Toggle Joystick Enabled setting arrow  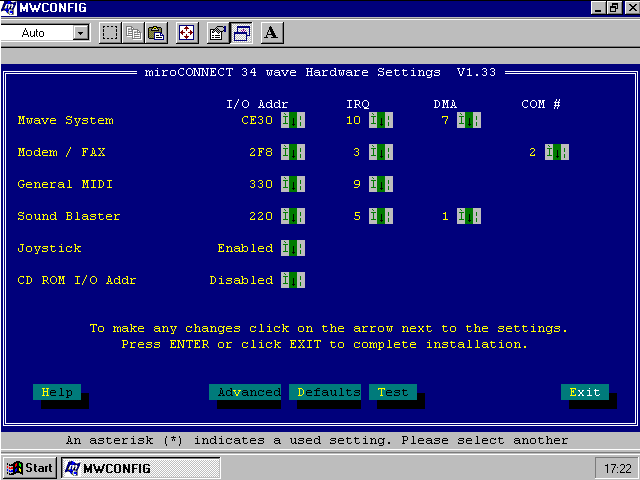coord(293,248)
